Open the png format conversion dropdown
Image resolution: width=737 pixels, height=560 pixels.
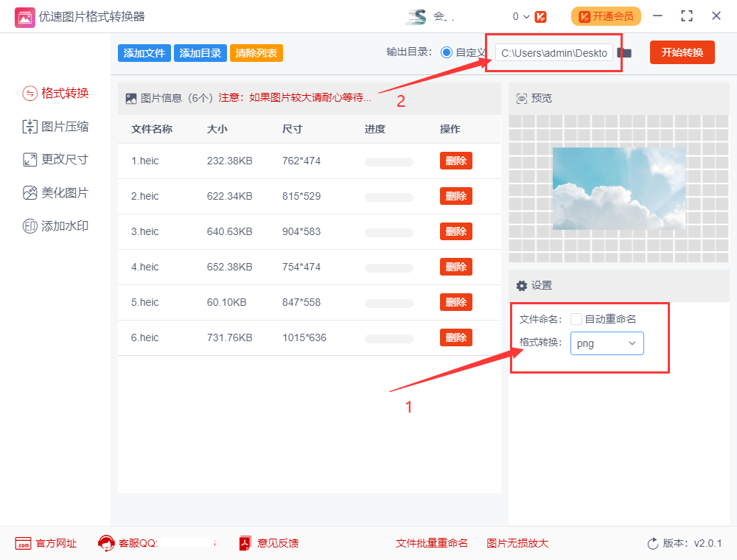[607, 343]
